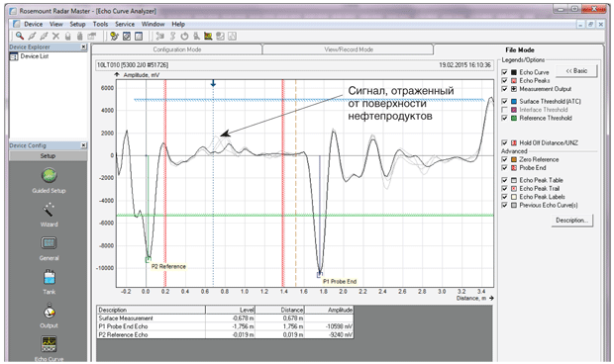614x364 pixels.
Task: Open the View menu
Action: tap(56, 25)
